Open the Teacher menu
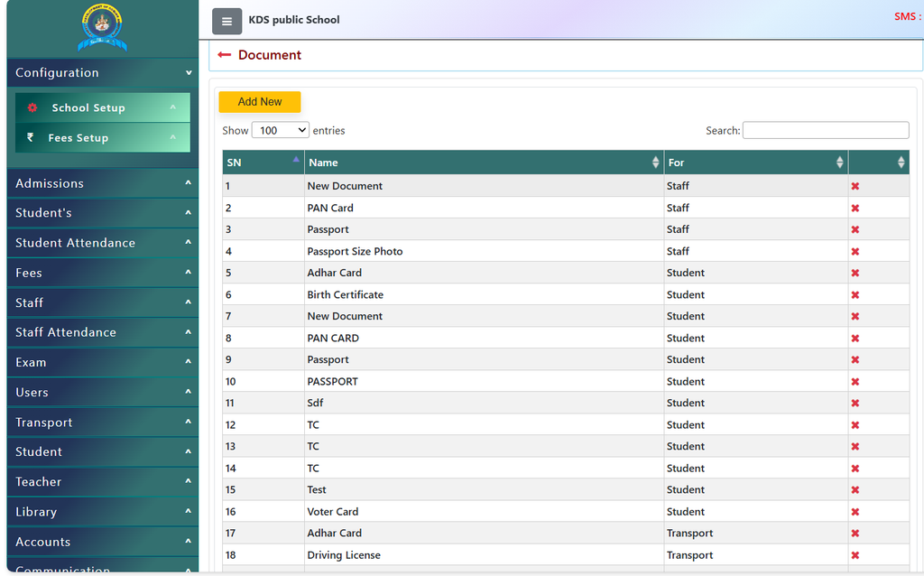Viewport: 924px width, 576px height. (x=103, y=482)
